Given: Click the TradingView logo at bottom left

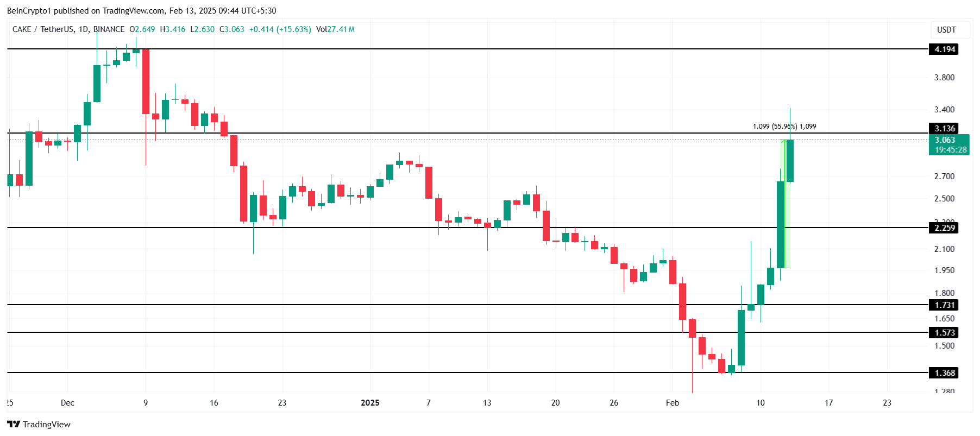Looking at the screenshot, I should tap(39, 424).
